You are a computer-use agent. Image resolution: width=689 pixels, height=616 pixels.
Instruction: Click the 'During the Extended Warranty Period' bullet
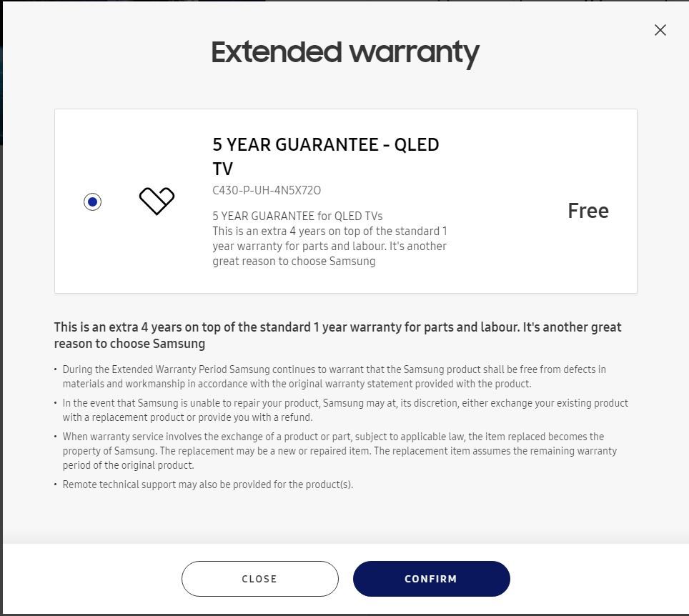pyautogui.click(x=334, y=376)
